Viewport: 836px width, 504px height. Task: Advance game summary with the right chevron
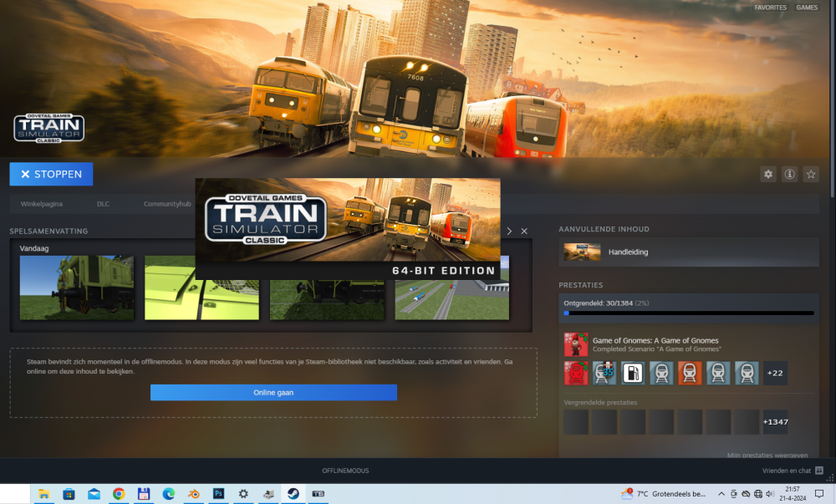pyautogui.click(x=509, y=231)
